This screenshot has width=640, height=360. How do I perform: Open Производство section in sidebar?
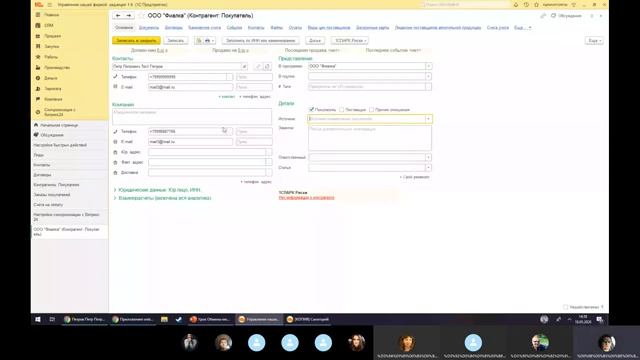[x=57, y=68]
